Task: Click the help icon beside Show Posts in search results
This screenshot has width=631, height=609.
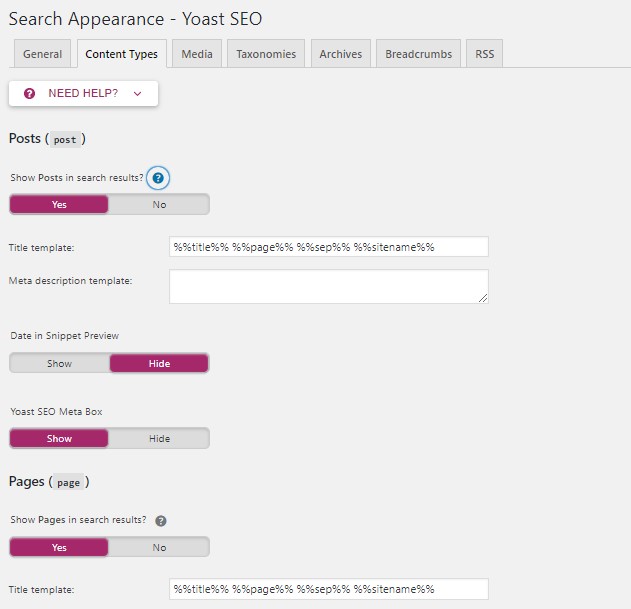Action: (158, 178)
